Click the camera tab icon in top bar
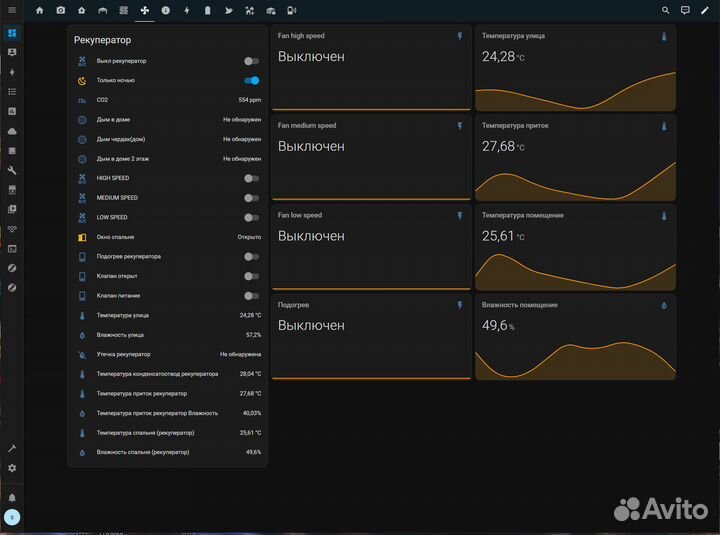The image size is (720, 535). click(60, 11)
